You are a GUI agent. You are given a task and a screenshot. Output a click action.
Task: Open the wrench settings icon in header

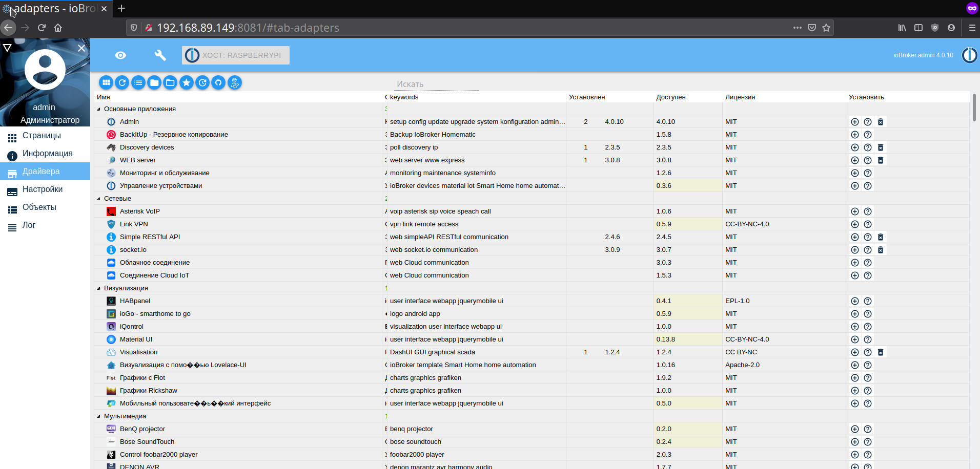(160, 55)
